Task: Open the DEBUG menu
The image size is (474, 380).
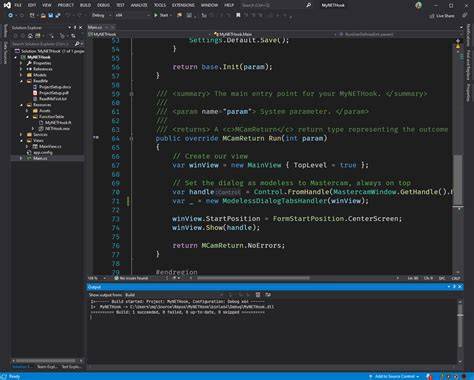Action: click(103, 5)
